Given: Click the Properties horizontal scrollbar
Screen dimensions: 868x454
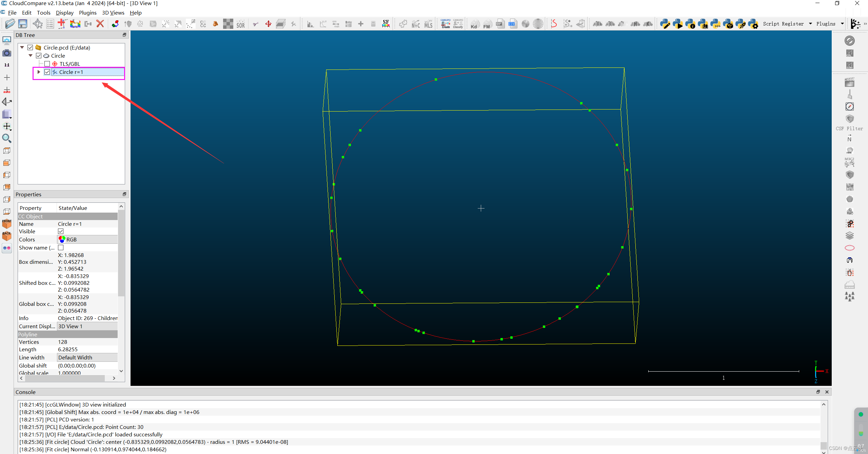Looking at the screenshot, I should click(x=64, y=378).
